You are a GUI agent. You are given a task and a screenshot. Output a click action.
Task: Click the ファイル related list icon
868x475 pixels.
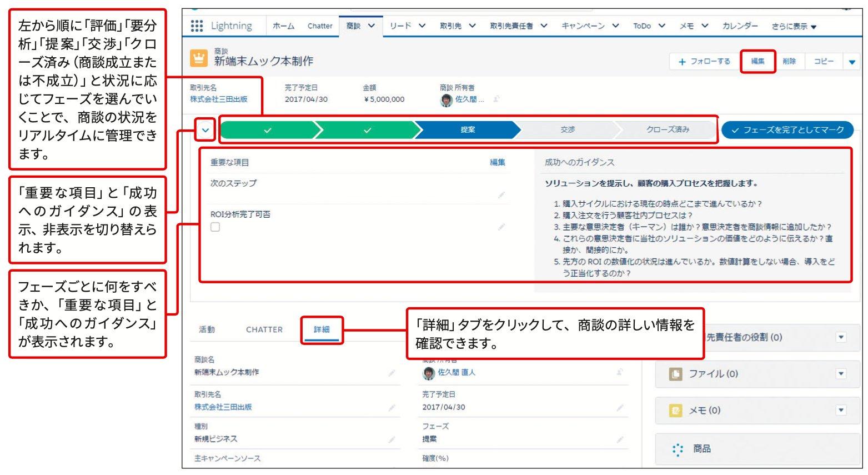[x=675, y=374]
